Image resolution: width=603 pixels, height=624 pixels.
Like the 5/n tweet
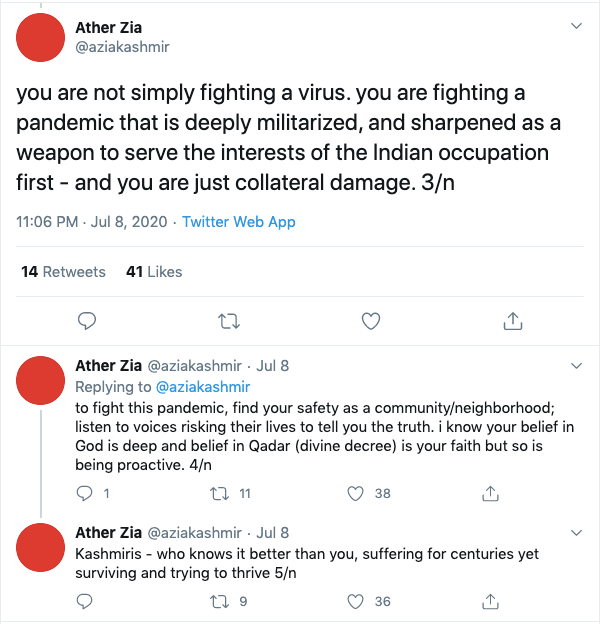(354, 601)
